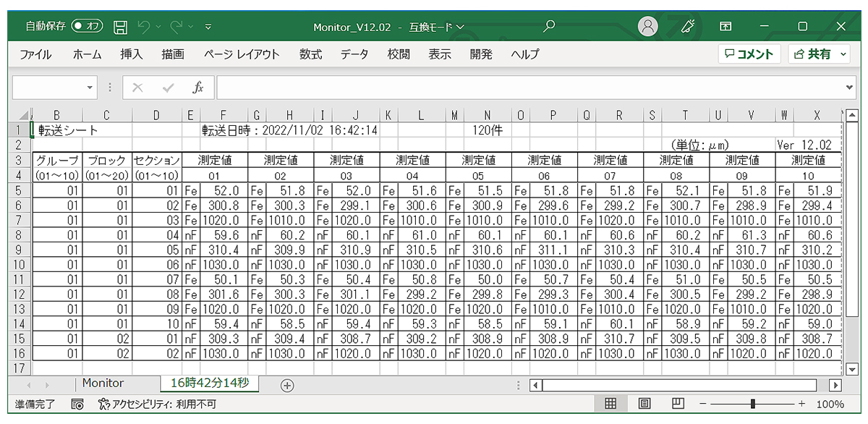Click the zoom slider handle

point(753,404)
